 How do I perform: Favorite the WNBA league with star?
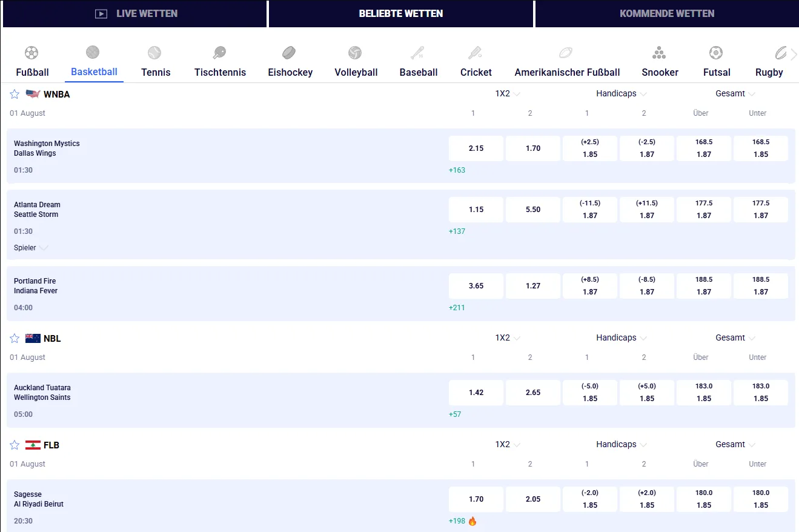pyautogui.click(x=15, y=95)
